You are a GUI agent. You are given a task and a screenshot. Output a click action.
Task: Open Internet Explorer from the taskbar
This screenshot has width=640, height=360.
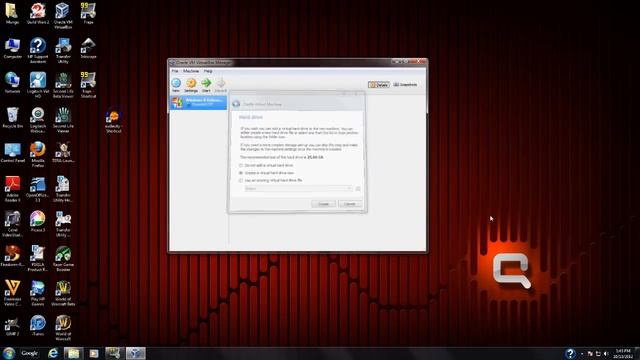53,353
